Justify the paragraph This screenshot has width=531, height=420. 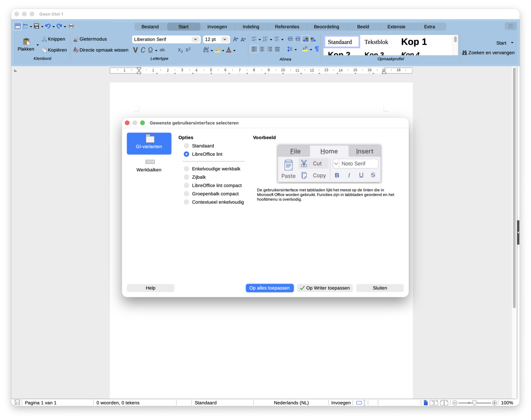277,49
